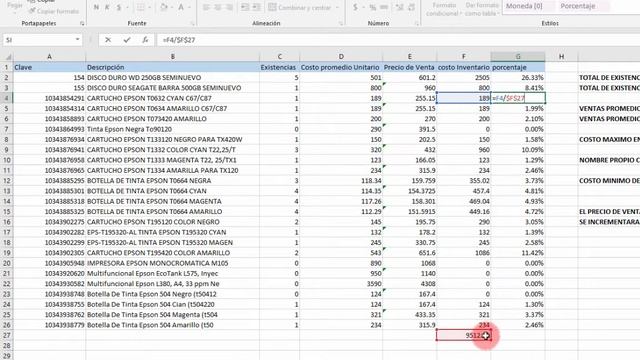Increase decimal places button
Image resolution: width=640 pixels, height=360 pixels.
400,7
